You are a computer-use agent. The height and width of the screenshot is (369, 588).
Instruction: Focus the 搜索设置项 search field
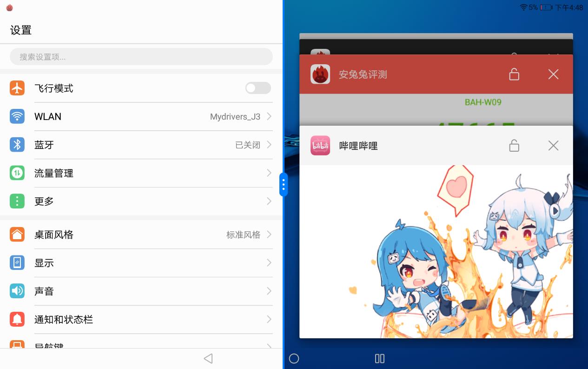coord(141,57)
